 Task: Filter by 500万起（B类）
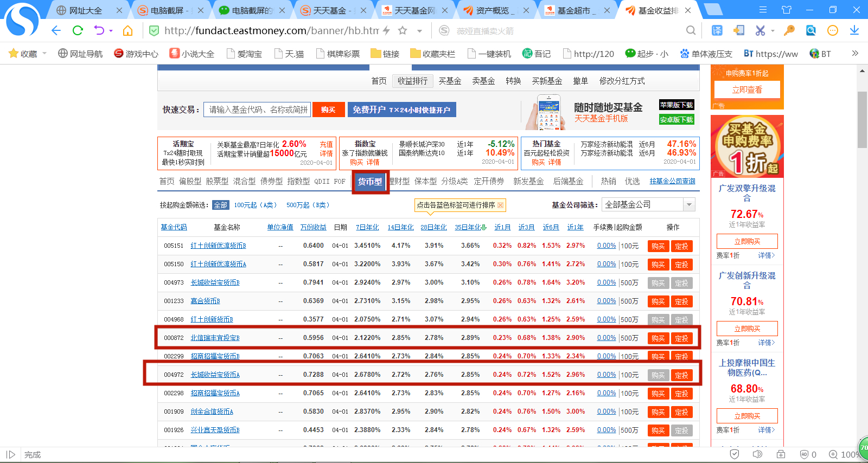pos(308,205)
